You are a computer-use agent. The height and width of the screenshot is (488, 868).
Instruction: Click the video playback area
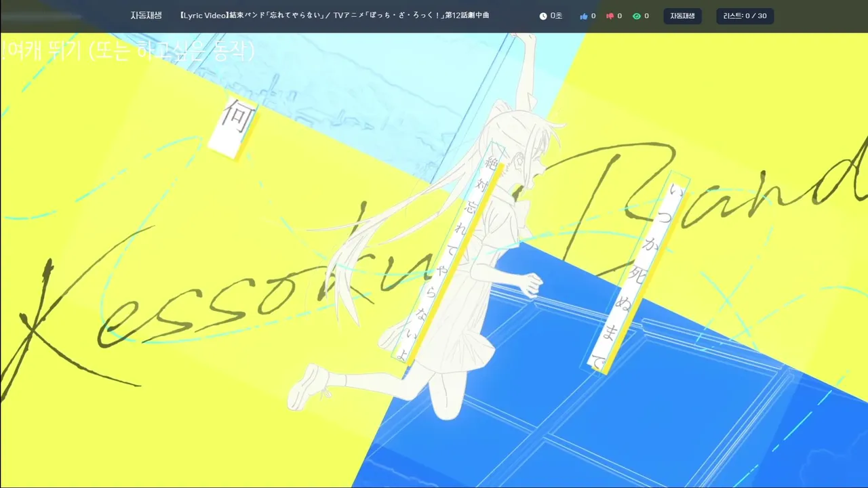(434, 260)
